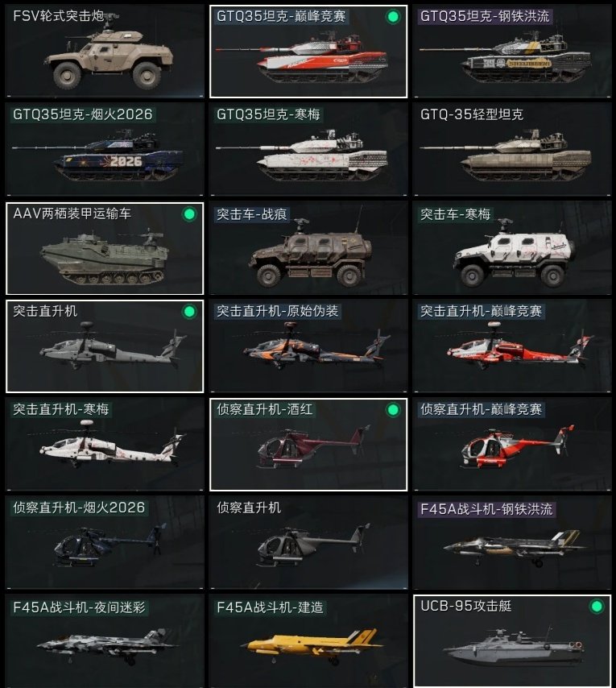The width and height of the screenshot is (616, 688).
Task: Click the green equipped dot on 侦察直升机-酒红
Action: (x=393, y=410)
